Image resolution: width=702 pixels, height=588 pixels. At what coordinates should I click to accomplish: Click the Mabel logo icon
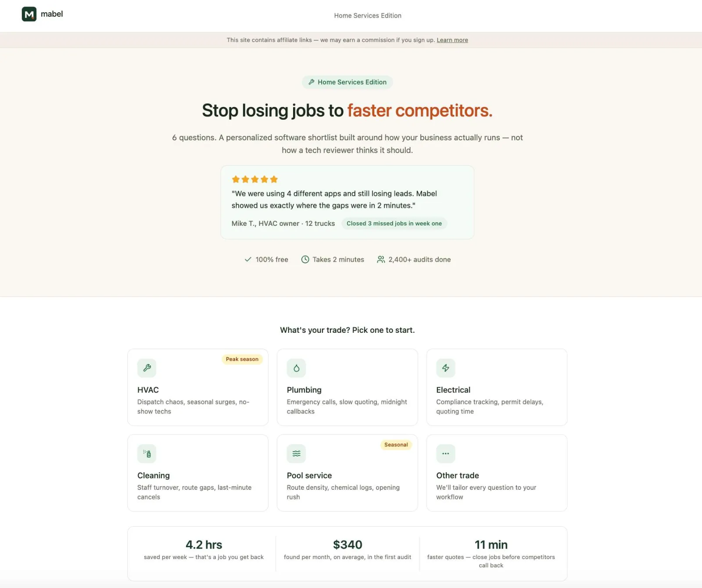click(29, 14)
